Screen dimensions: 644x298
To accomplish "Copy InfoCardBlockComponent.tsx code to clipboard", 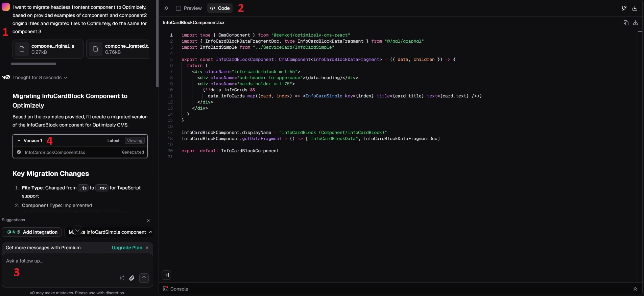I will point(626,23).
